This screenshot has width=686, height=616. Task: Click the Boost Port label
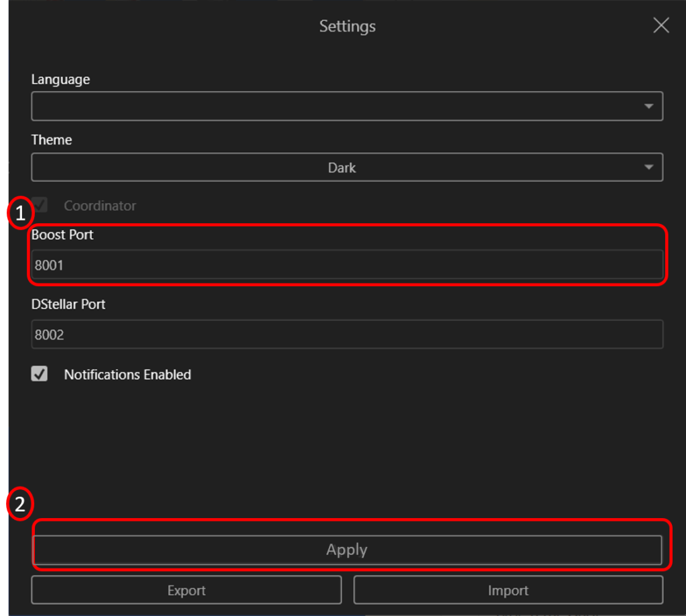coord(62,235)
